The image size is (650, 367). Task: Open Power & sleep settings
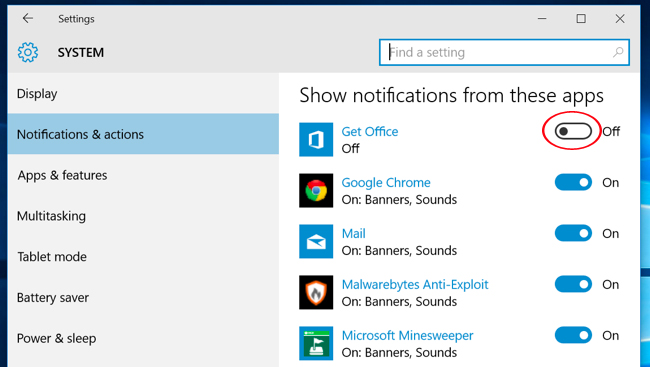pyautogui.click(x=143, y=338)
